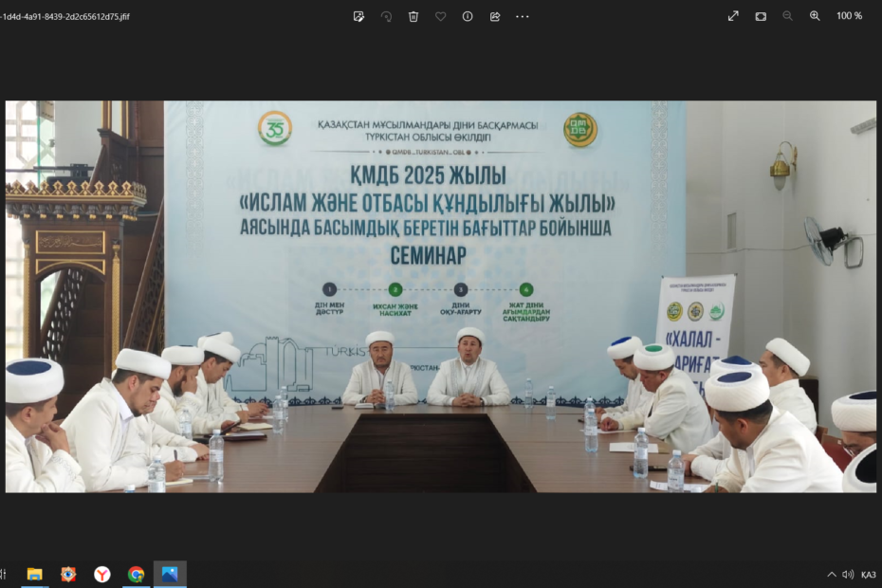Toggle fit to window view
This screenshot has height=588, width=882.
pos(761,16)
